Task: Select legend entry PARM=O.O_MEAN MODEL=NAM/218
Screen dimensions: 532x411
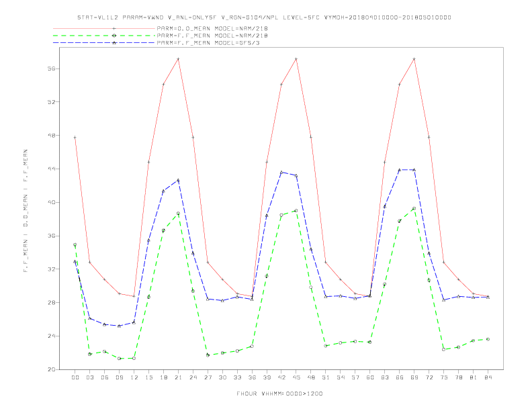Action: pyautogui.click(x=212, y=28)
